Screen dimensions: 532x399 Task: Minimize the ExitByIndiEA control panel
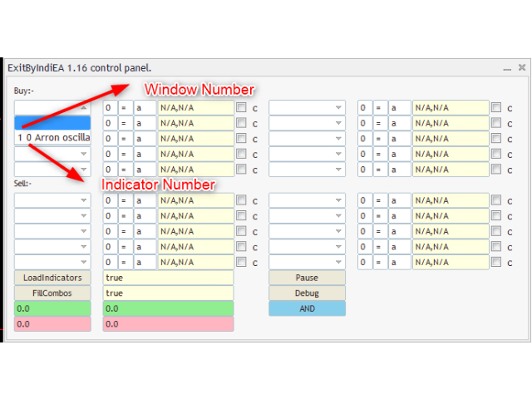(x=507, y=66)
